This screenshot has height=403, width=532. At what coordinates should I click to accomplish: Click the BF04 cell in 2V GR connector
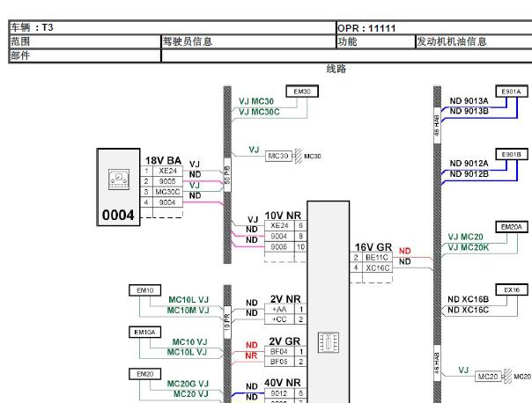point(279,351)
